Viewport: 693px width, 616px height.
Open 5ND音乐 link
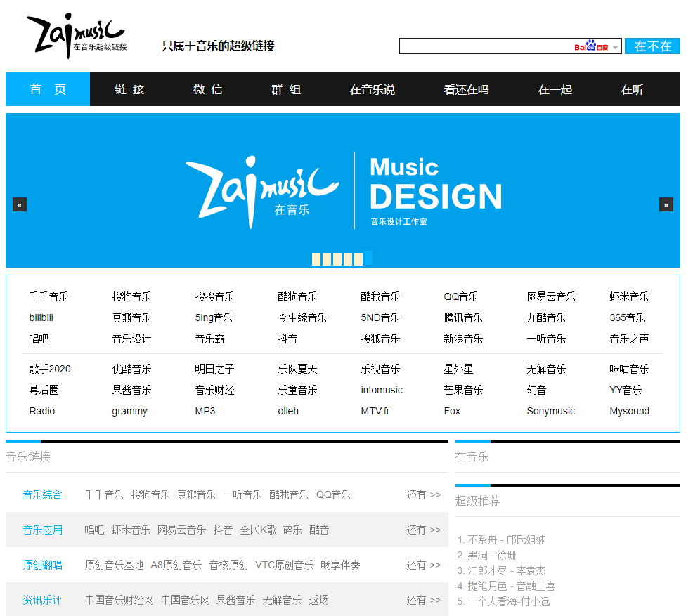380,318
